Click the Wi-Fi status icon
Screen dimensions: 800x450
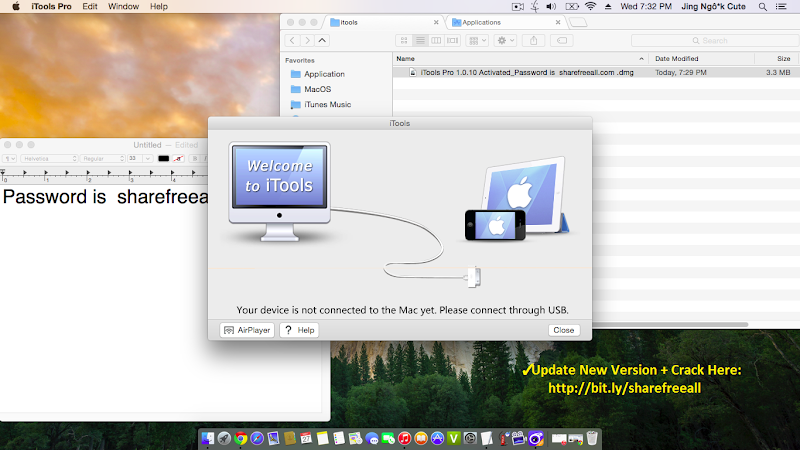tap(590, 7)
